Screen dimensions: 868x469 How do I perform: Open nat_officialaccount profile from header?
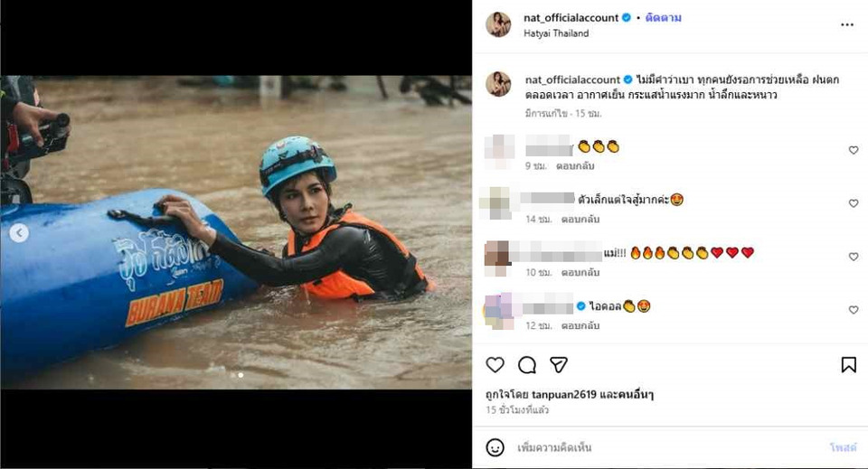571,18
